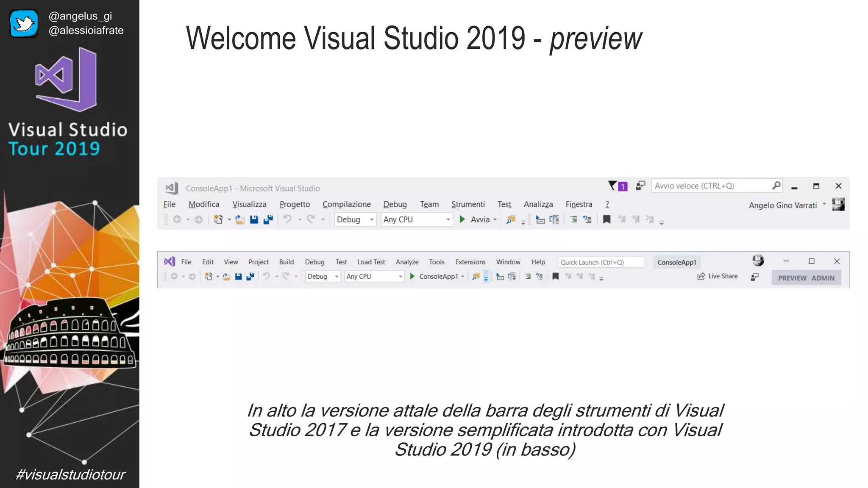Click the Avvia start button
868x488 pixels.
tap(474, 219)
